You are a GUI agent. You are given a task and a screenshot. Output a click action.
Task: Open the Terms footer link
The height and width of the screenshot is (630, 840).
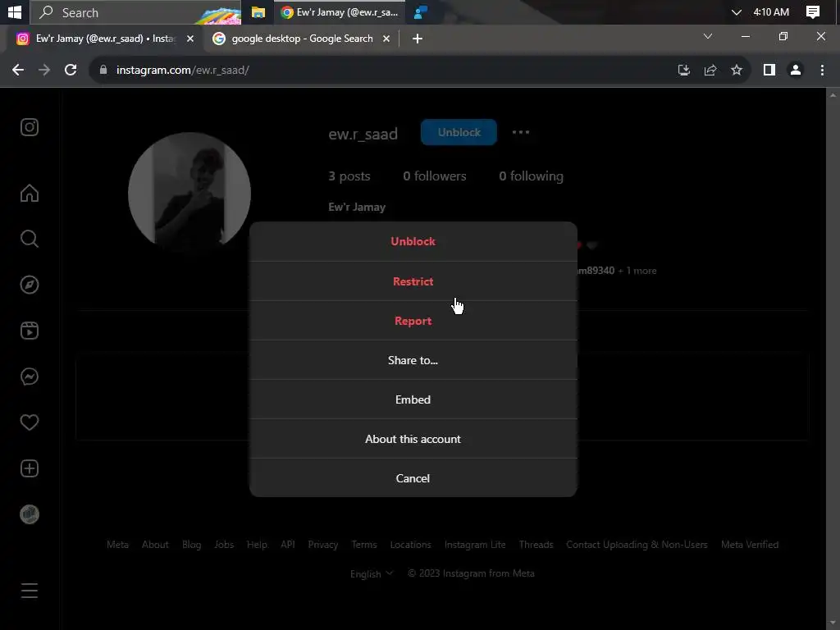click(364, 545)
